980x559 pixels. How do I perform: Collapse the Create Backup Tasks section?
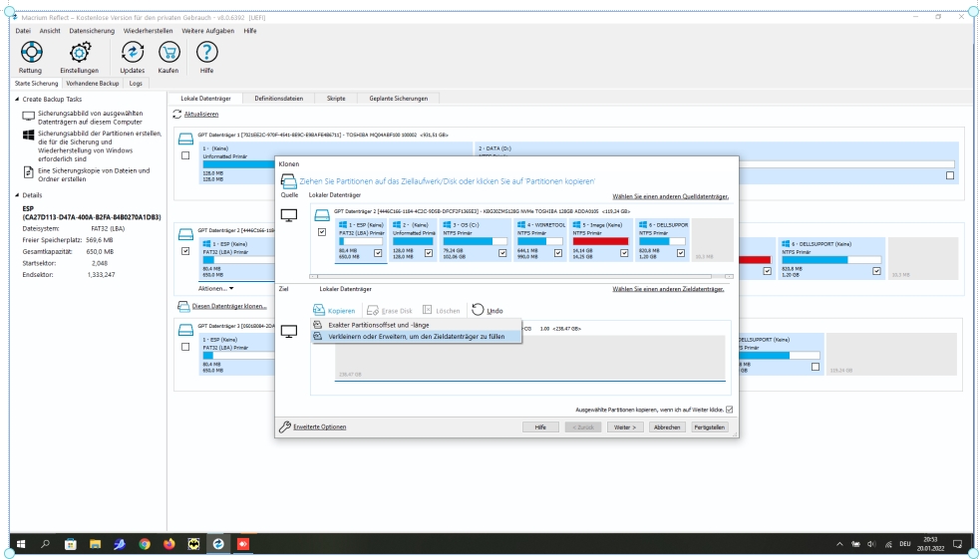[x=18, y=100]
